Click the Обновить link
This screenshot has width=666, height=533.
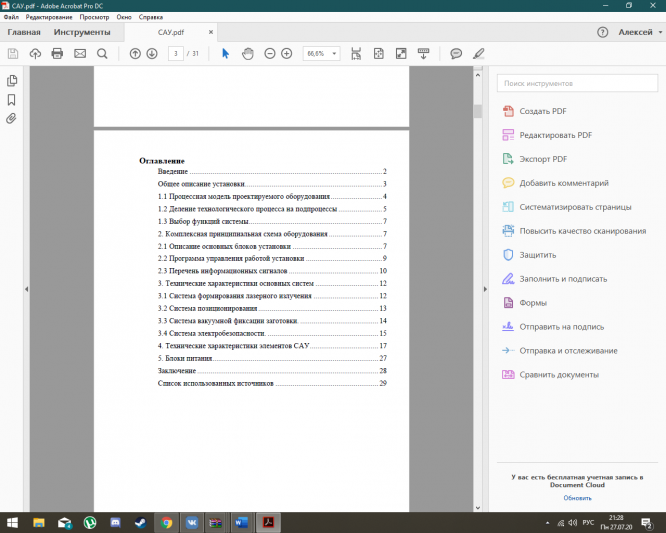[577, 497]
